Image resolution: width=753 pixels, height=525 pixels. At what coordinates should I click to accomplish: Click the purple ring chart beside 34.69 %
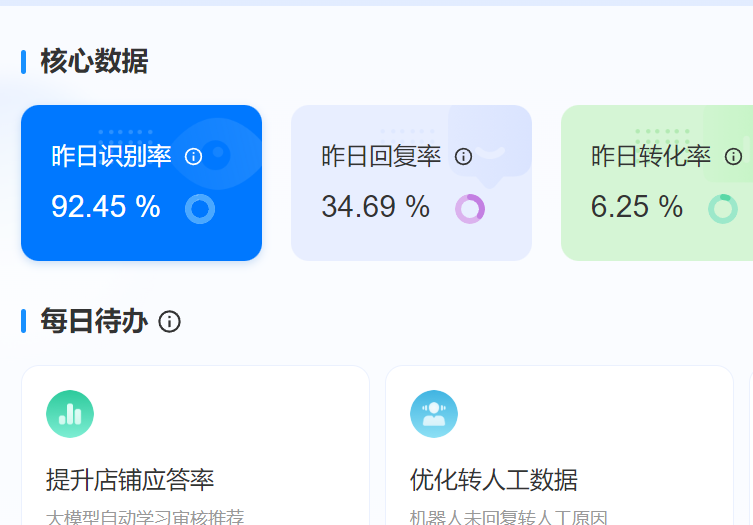click(x=470, y=208)
